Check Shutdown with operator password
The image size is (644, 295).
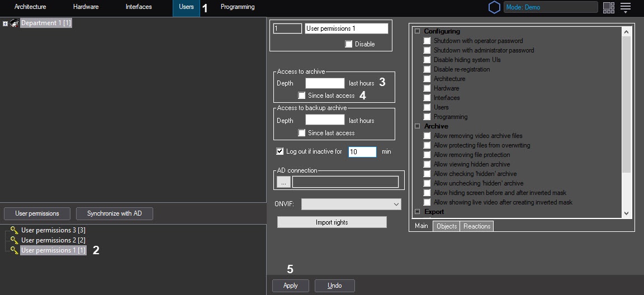click(x=428, y=41)
